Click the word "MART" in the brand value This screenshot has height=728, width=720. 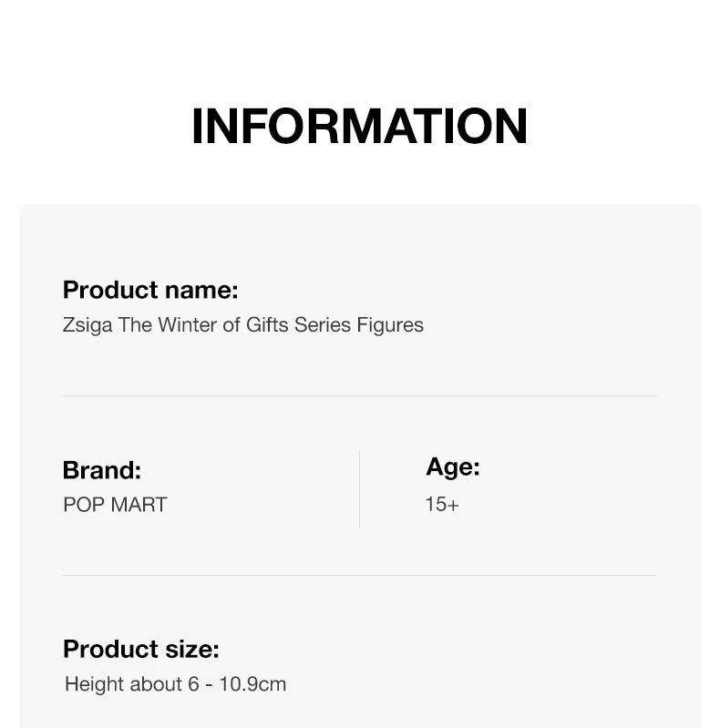tap(139, 505)
